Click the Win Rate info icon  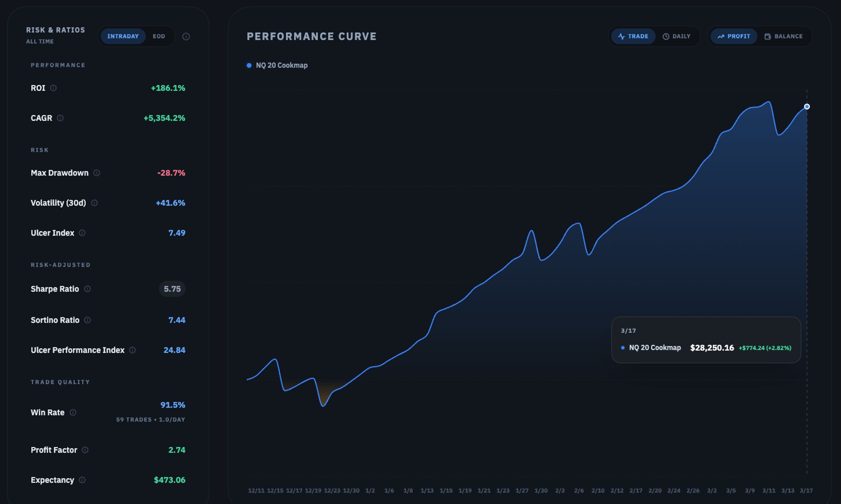(73, 413)
